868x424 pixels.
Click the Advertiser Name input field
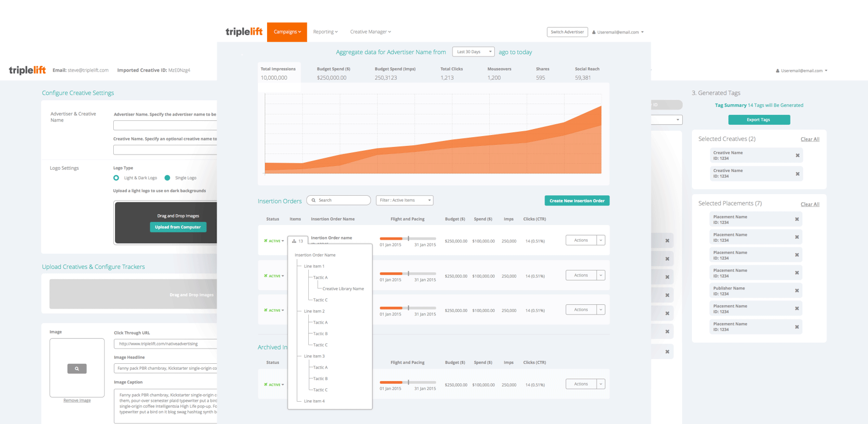(x=165, y=125)
